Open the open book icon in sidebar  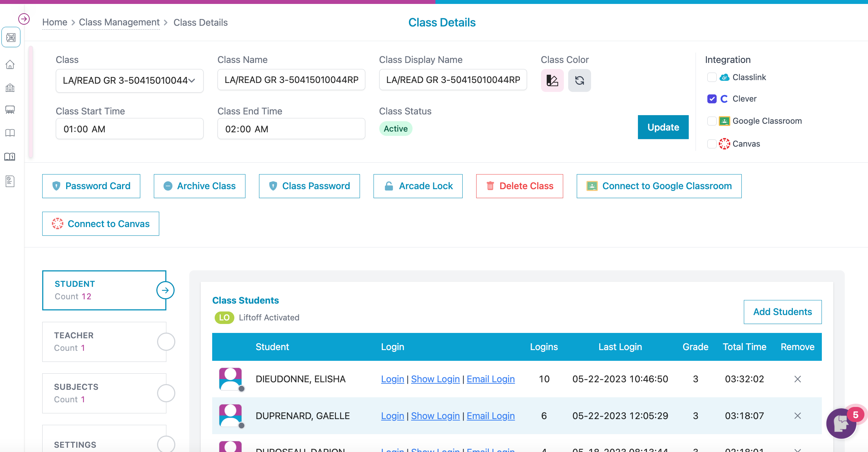pyautogui.click(x=10, y=133)
